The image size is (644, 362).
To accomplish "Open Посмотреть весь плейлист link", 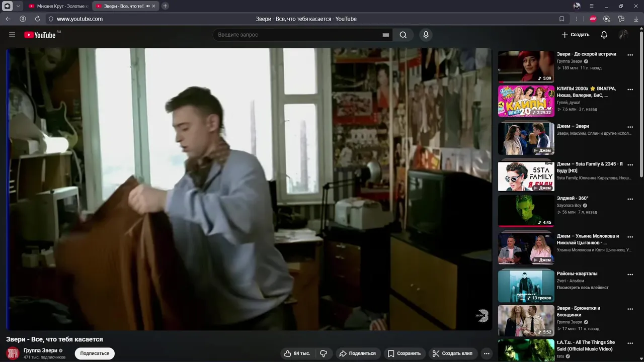I will (x=583, y=288).
